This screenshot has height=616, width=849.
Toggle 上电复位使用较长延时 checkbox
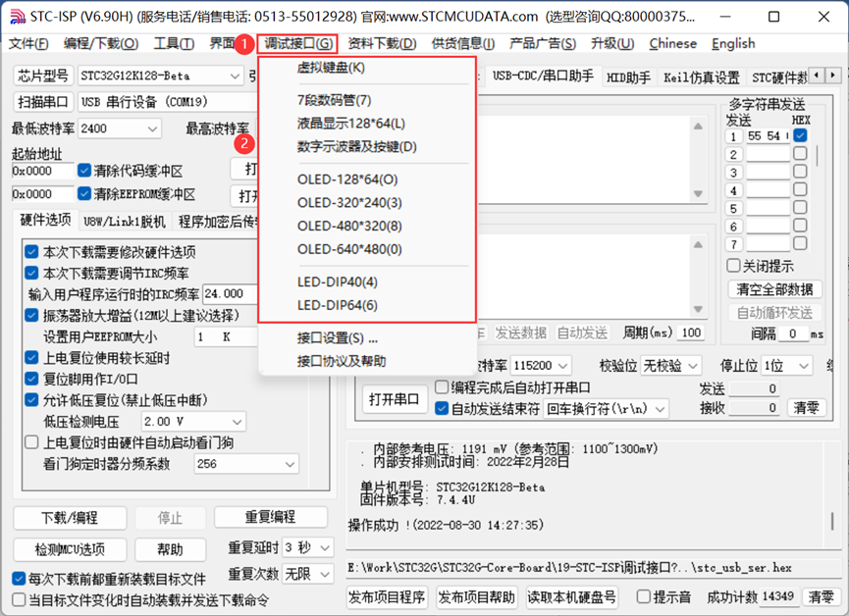point(32,357)
